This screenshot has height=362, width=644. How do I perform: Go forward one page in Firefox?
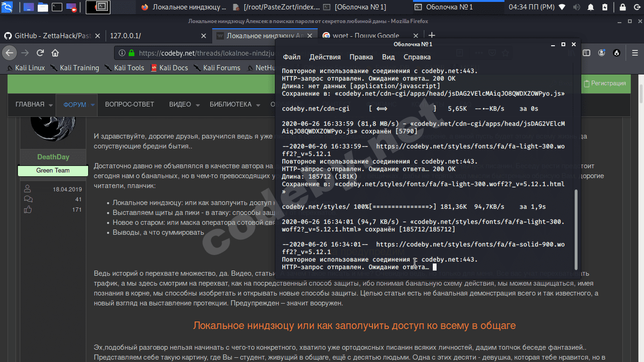25,53
